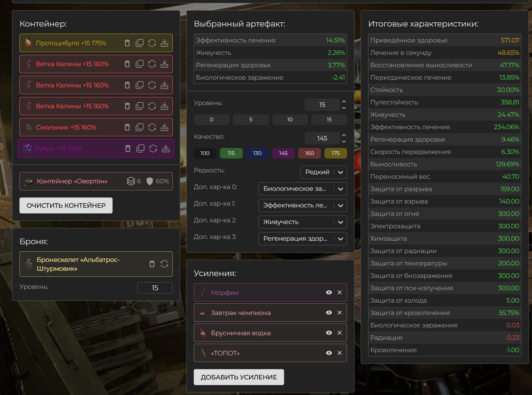
Task: Delete the Протоцибуля artifact with trash icon
Action: pyautogui.click(x=127, y=43)
